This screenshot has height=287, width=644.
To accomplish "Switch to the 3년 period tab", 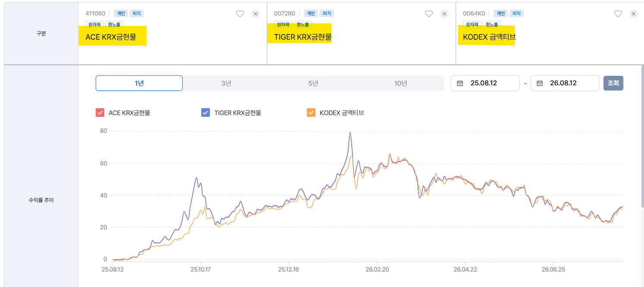I will pyautogui.click(x=226, y=83).
